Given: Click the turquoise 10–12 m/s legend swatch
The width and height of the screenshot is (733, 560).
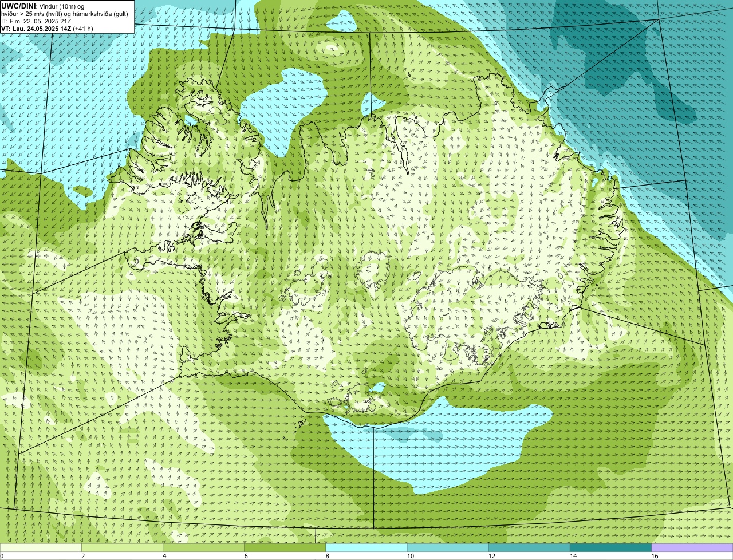Looking at the screenshot, I should pyautogui.click(x=448, y=548).
